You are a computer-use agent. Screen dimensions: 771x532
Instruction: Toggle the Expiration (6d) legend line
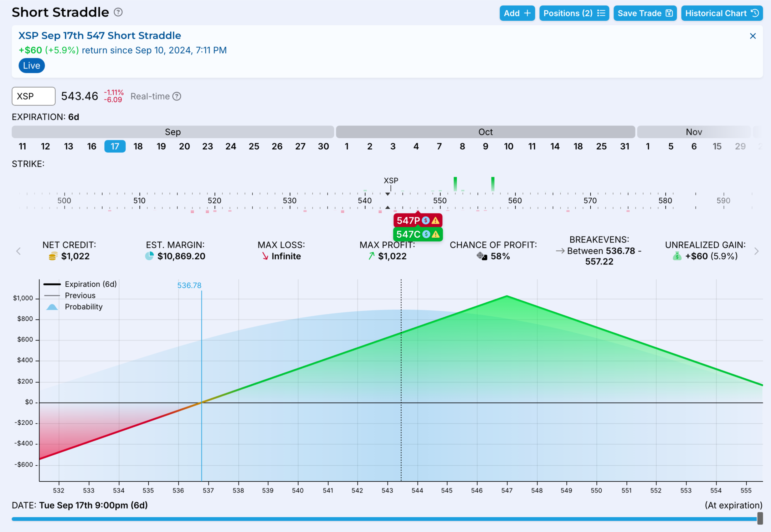pyautogui.click(x=80, y=284)
